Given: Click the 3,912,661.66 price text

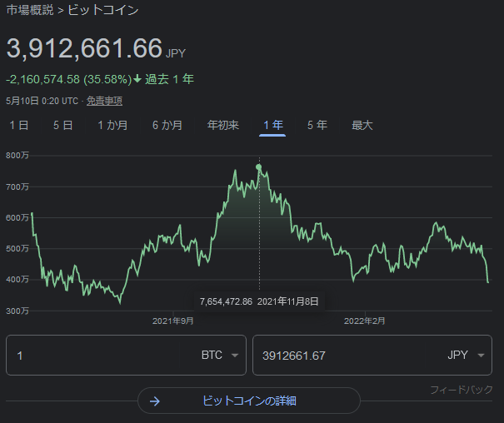Looking at the screenshot, I should [84, 48].
